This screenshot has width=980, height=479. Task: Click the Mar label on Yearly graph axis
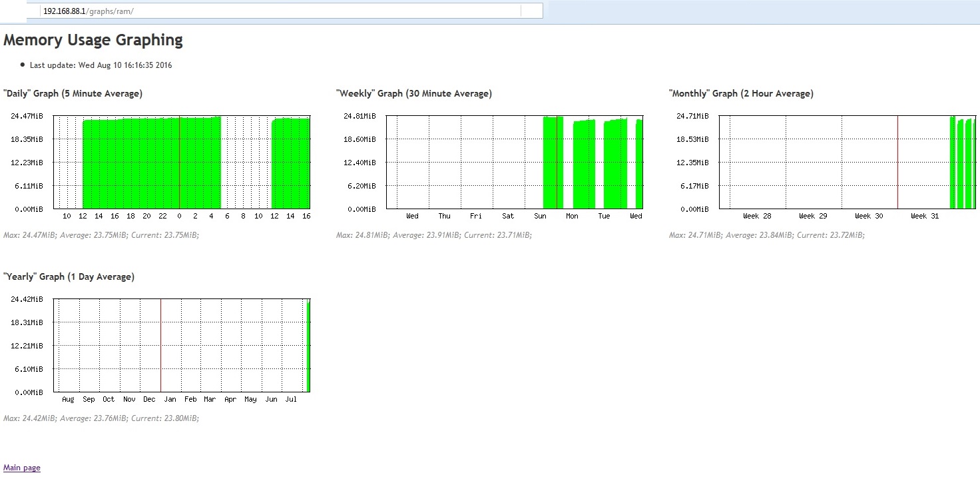click(x=210, y=399)
